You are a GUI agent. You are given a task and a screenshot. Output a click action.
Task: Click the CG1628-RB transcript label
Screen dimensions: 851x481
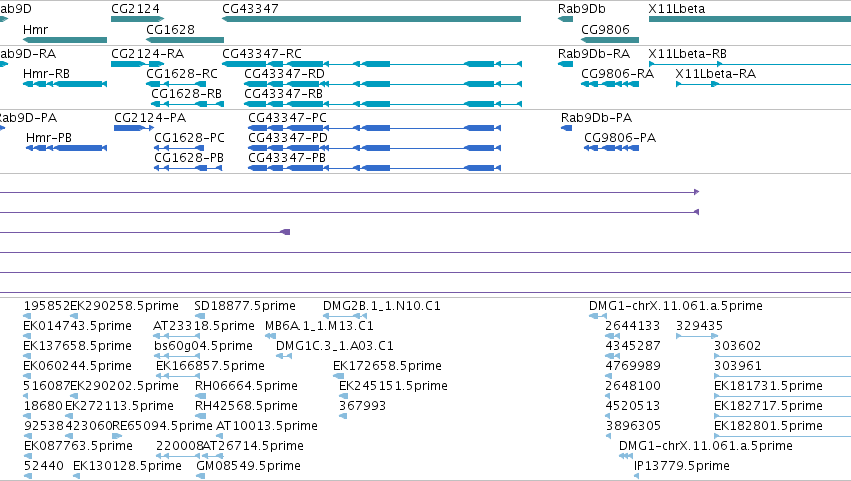[x=186, y=93]
